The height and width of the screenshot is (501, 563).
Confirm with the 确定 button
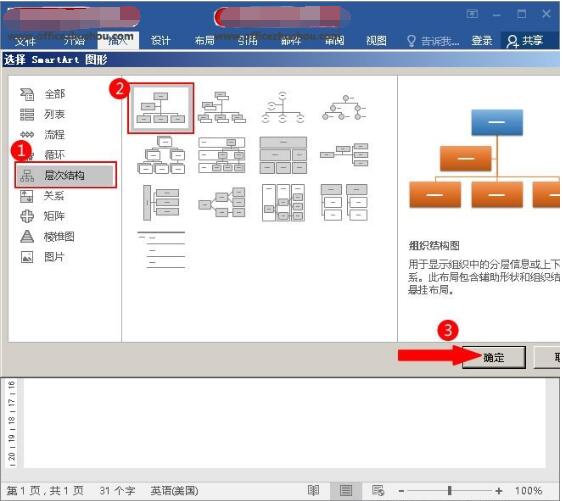pyautogui.click(x=494, y=357)
